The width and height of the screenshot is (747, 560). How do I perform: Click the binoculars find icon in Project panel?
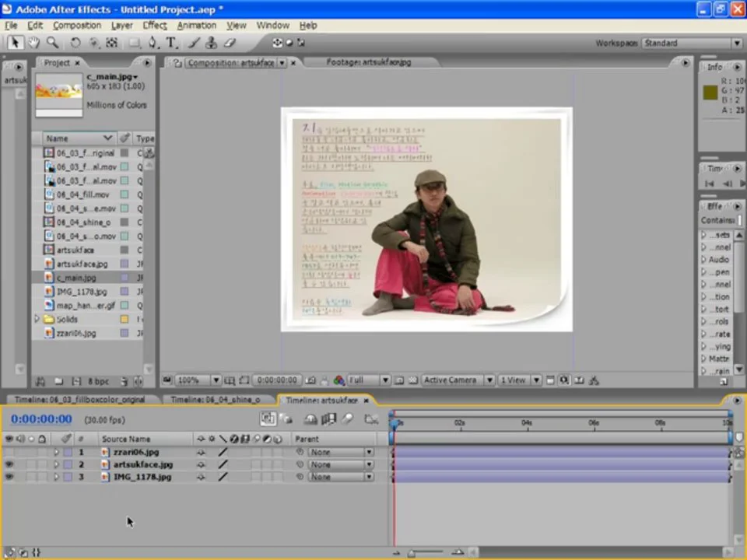pyautogui.click(x=40, y=381)
